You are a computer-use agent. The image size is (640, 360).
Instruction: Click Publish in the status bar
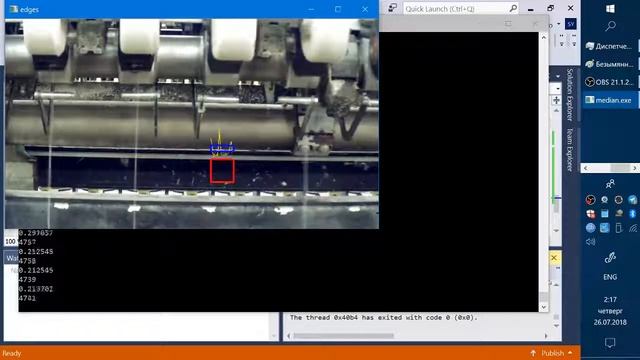pyautogui.click(x=553, y=353)
